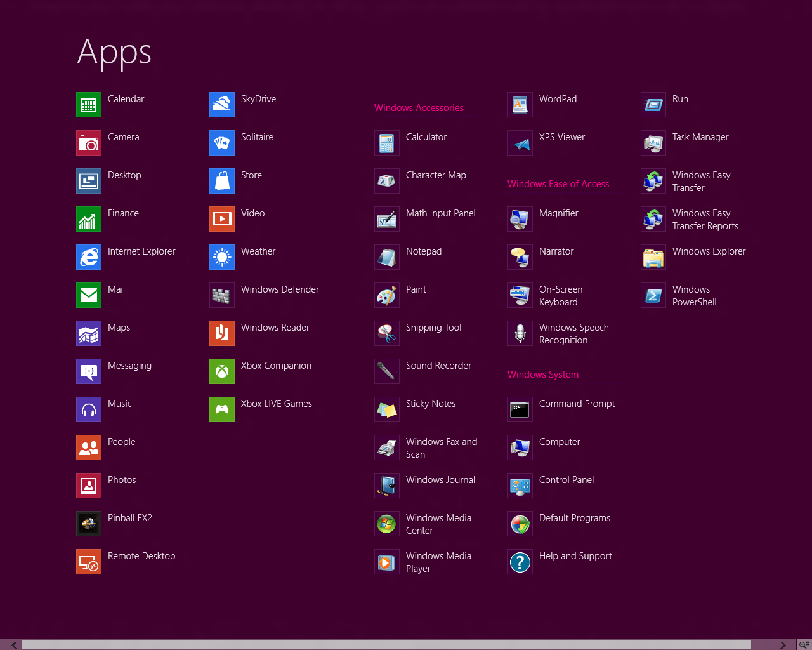Click the Xbox LIVE Games icon
Viewport: 812px width, 650px height.
222,409
